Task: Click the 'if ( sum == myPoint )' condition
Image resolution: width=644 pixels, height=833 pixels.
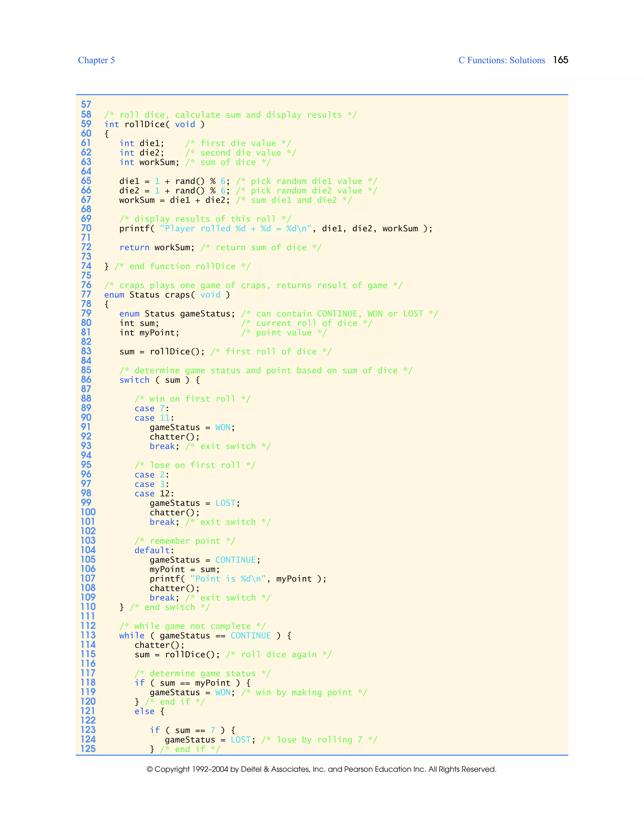Action: 192,683
